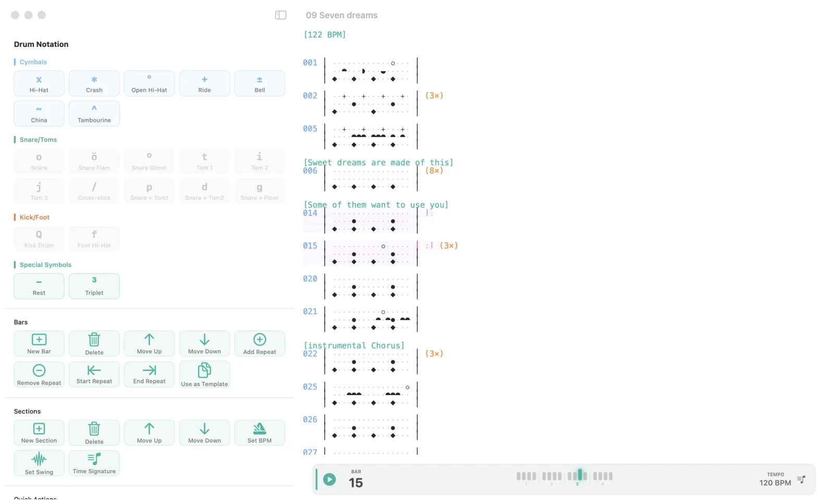This screenshot has width=834, height=504.
Task: Click Remove Repeat button
Action: click(39, 375)
